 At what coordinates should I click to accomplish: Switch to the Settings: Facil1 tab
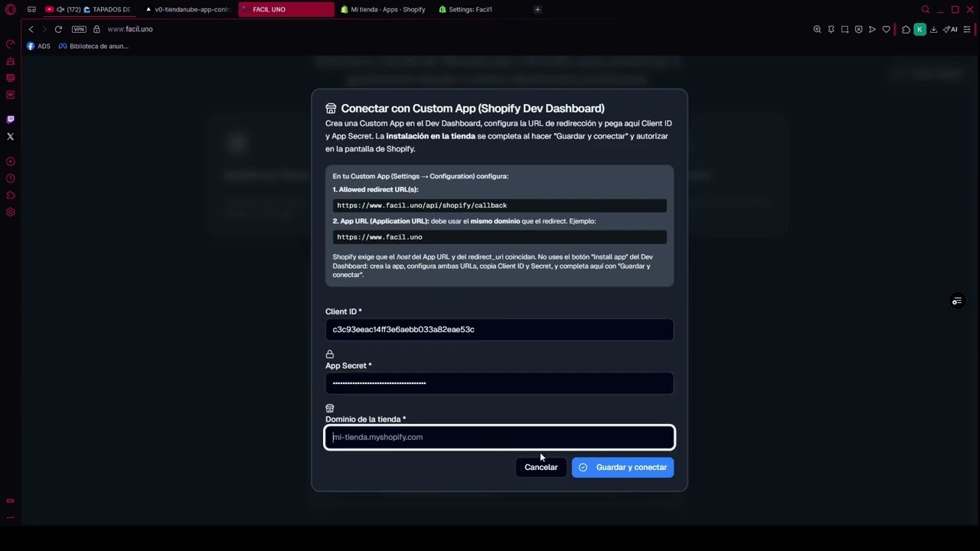click(x=482, y=9)
